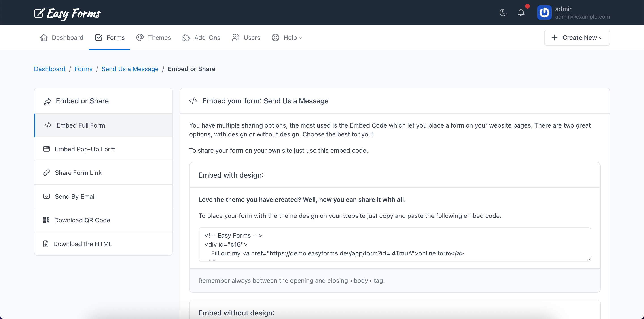The width and height of the screenshot is (644, 319).
Task: Go to the Users page
Action: (246, 38)
